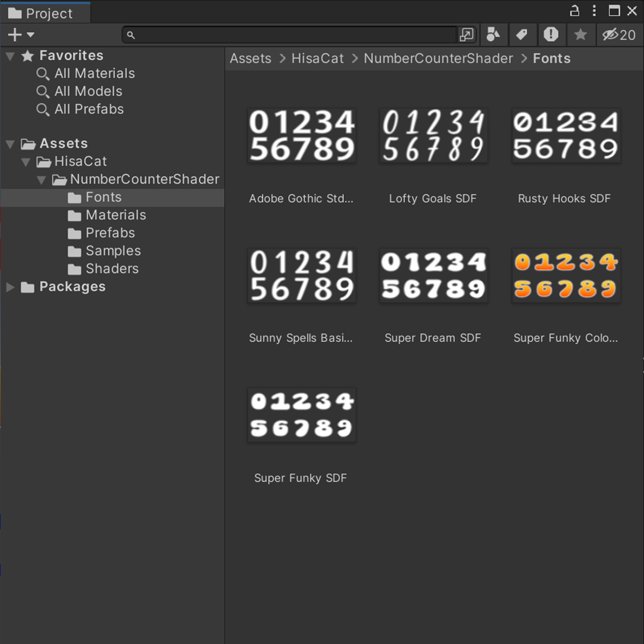Screen dimensions: 644x644
Task: Save the current search to Favorites star icon
Action: (x=580, y=34)
